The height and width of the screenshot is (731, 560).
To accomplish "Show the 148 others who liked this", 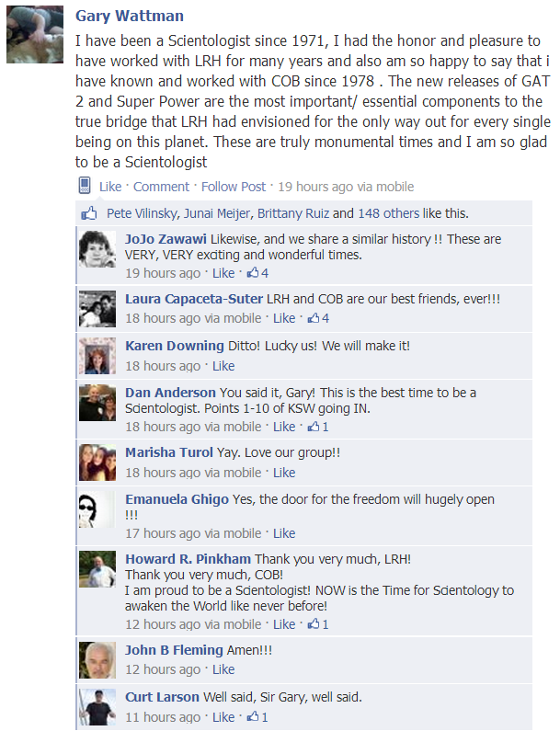I will pos(389,213).
